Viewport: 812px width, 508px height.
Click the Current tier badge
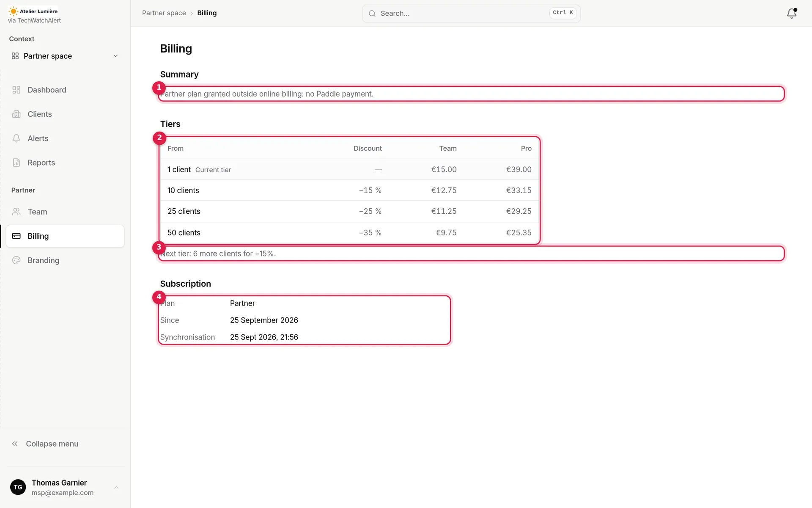point(213,170)
